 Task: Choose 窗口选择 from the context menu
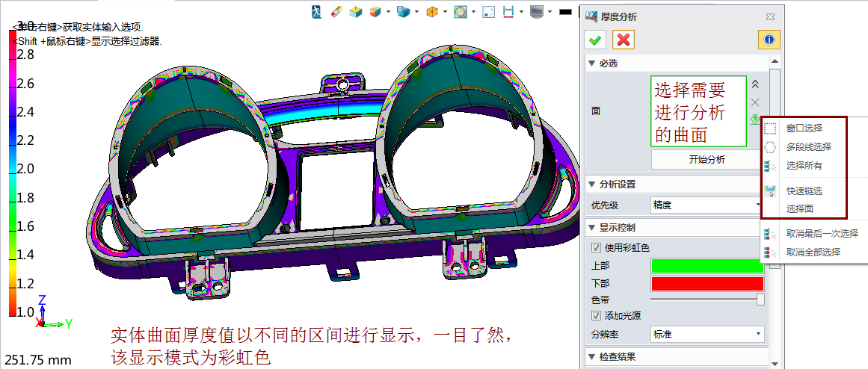[x=804, y=128]
